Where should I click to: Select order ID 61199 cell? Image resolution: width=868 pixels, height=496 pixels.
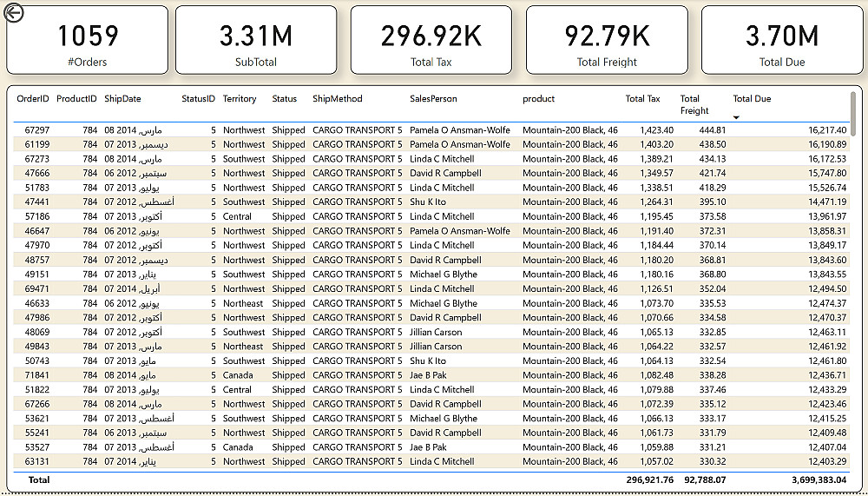tap(37, 145)
